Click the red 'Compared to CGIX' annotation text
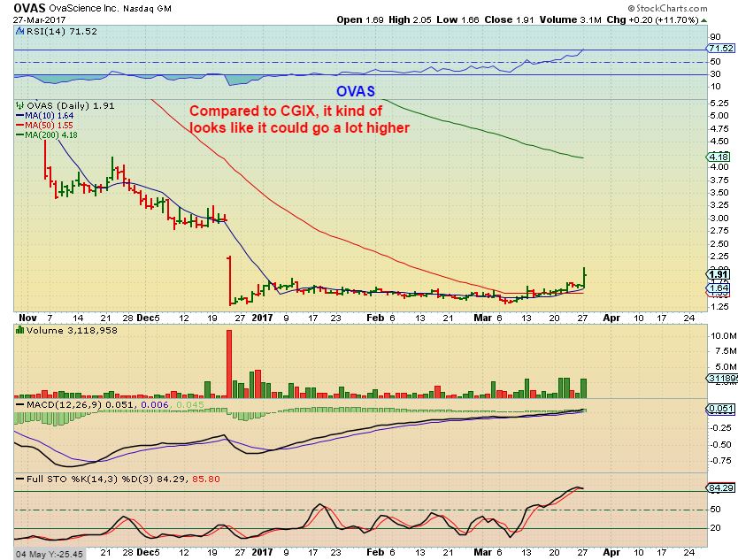 click(299, 119)
